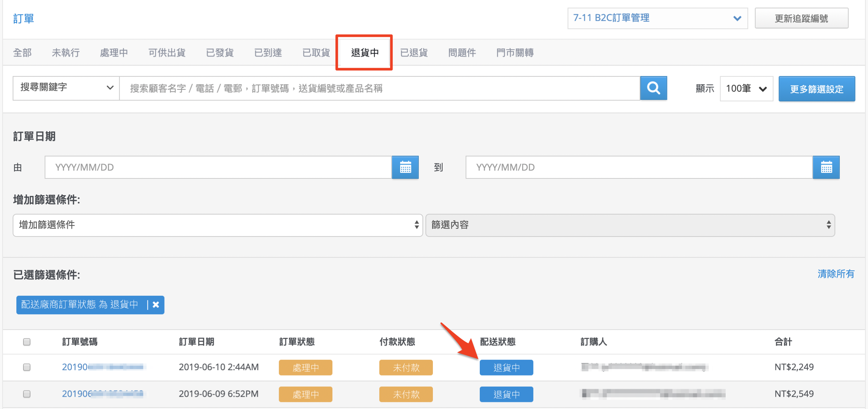Check the box for the NT$2,249 order
The width and height of the screenshot is (868, 409).
[27, 367]
